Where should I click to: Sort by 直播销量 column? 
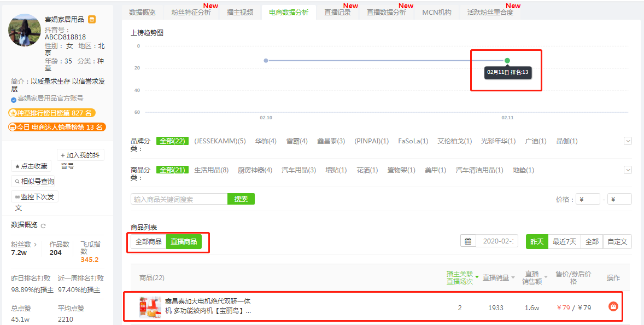tap(499, 278)
